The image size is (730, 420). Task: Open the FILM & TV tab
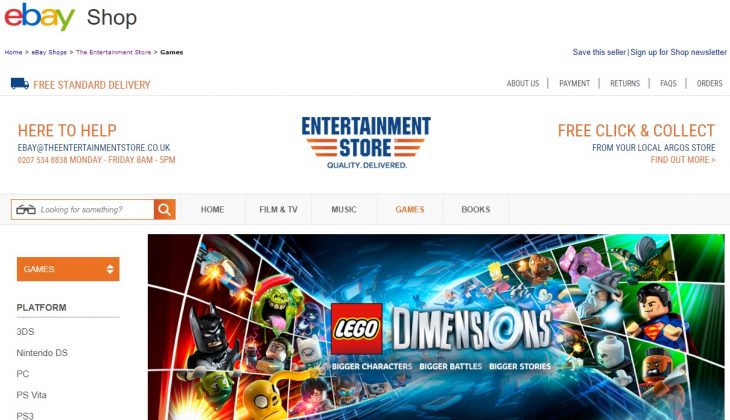coord(278,210)
